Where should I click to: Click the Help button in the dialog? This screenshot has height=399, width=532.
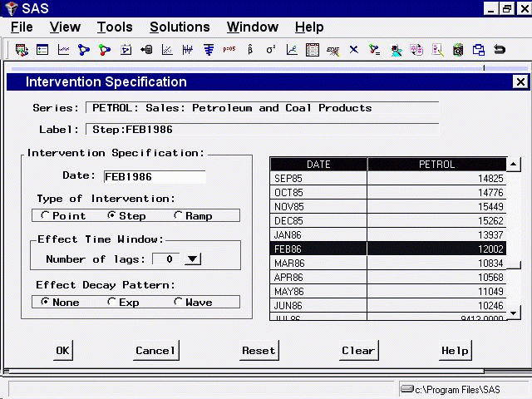tap(455, 351)
